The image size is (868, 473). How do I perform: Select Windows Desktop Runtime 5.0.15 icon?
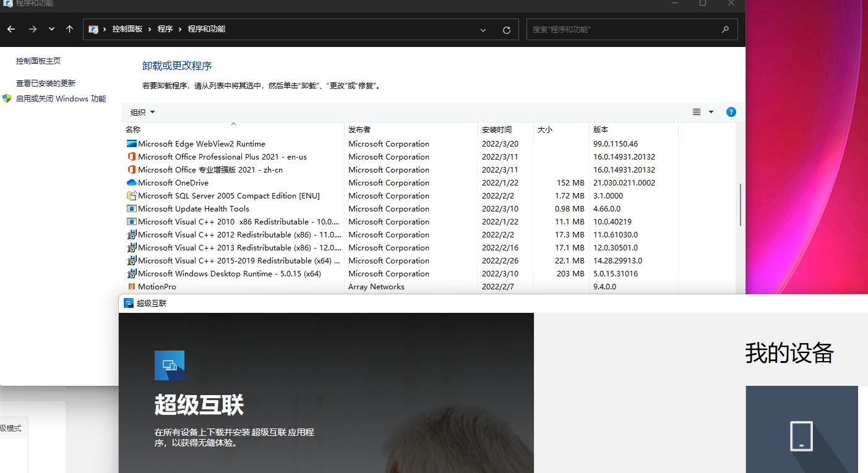[x=131, y=273]
